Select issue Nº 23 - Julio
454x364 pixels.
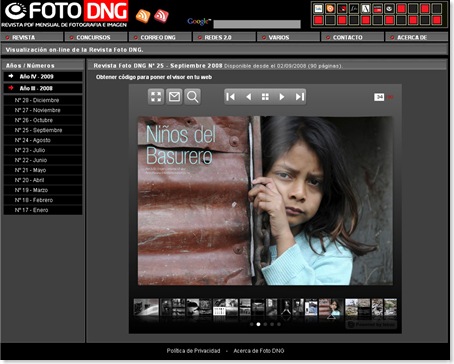pos(43,150)
